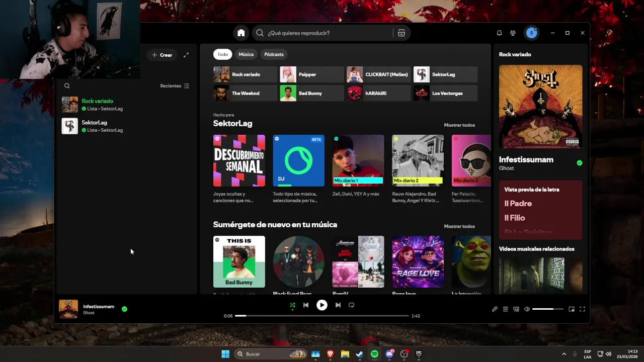The width and height of the screenshot is (644, 362).
Task: Open the Rage Love card
Action: click(418, 261)
